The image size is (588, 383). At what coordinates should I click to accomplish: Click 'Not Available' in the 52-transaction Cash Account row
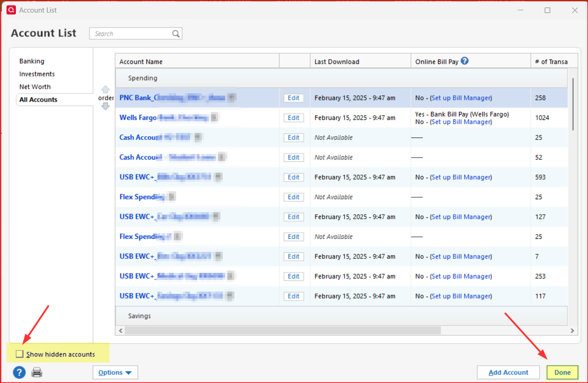tap(334, 157)
